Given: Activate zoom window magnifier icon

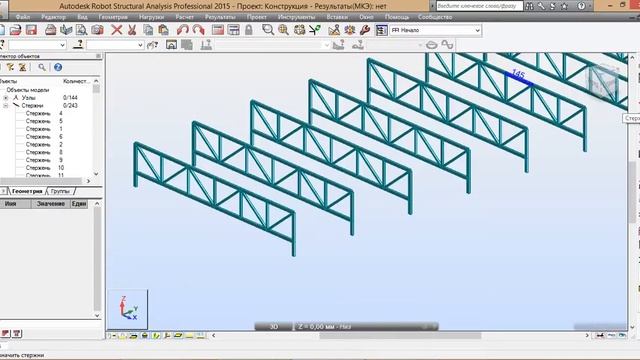Looking at the screenshot, I should pos(268,30).
